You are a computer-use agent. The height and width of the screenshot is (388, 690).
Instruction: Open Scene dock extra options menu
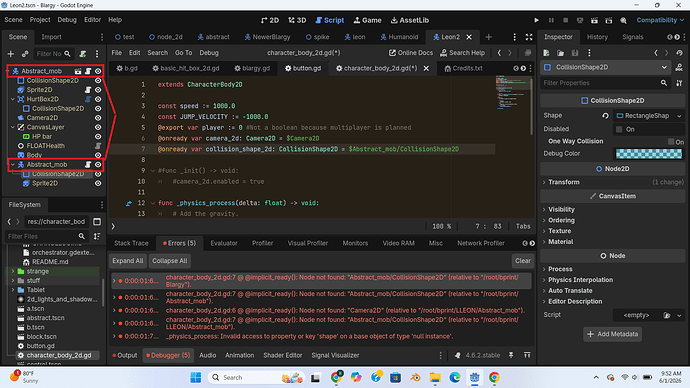point(97,54)
